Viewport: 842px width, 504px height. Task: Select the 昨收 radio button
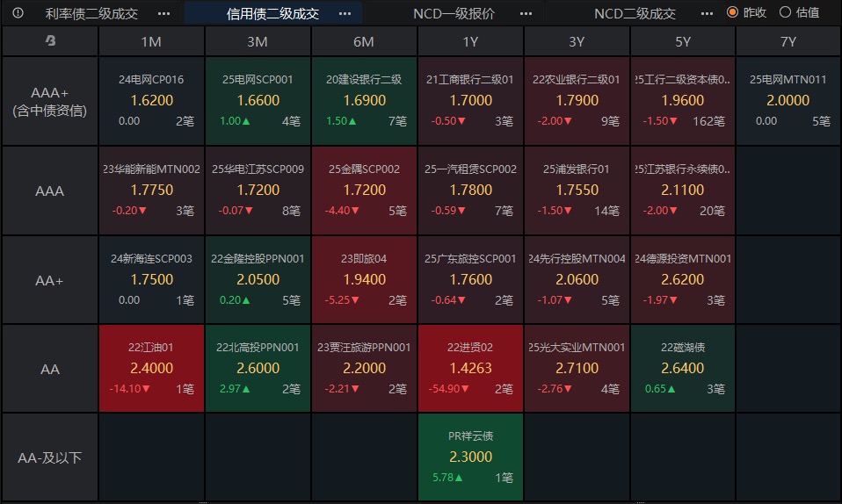click(x=732, y=12)
